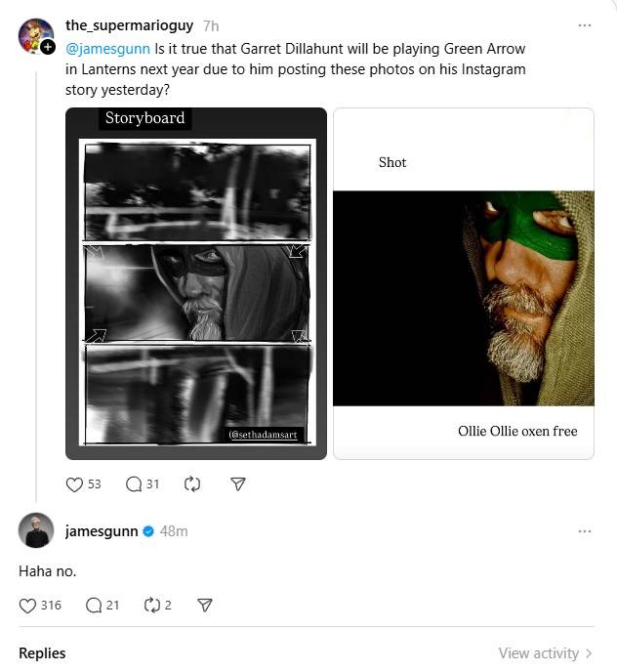The height and width of the screenshot is (672, 617).
Task: Open more options for the_supermarioguy's post
Action: pyautogui.click(x=584, y=25)
